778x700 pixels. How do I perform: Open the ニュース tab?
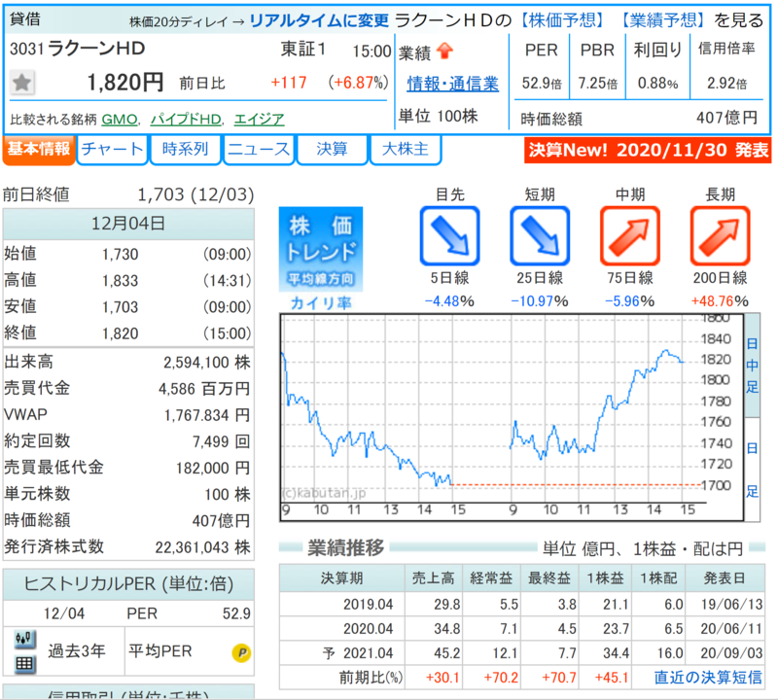click(x=259, y=150)
